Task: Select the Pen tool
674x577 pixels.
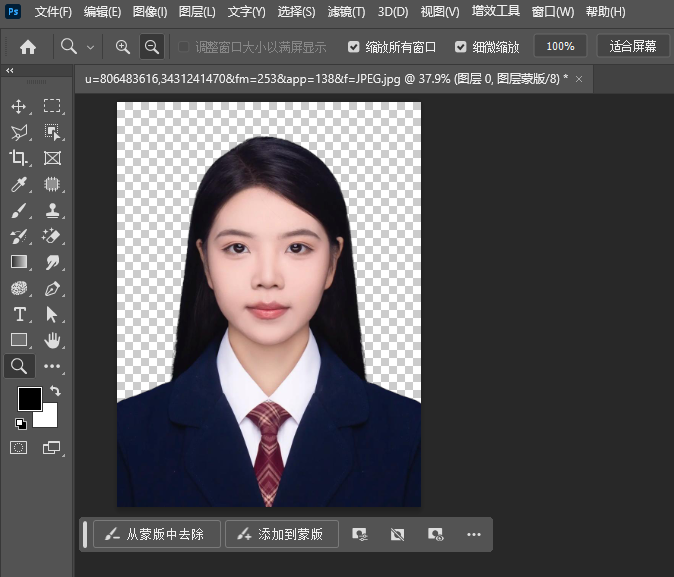Action: [x=52, y=288]
